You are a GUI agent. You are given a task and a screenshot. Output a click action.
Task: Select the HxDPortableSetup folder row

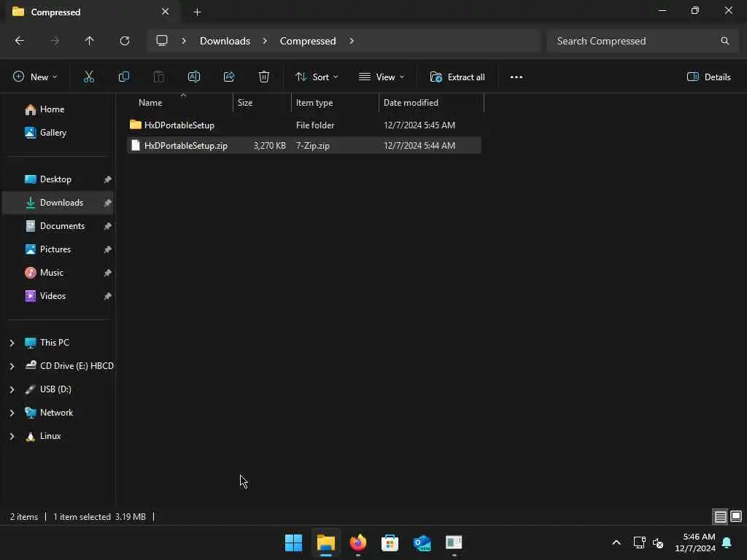304,125
